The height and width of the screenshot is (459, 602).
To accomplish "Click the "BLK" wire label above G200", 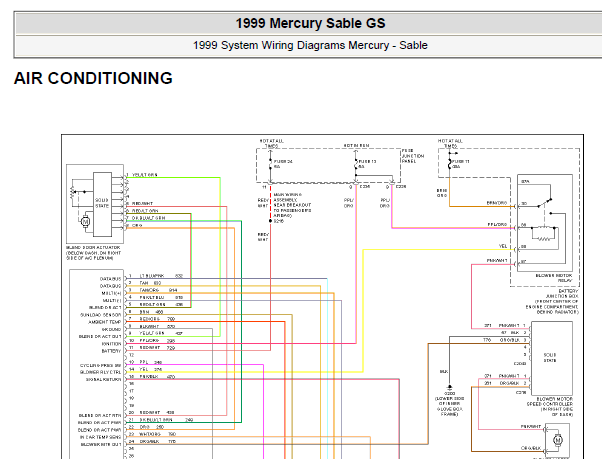I will (x=443, y=371).
